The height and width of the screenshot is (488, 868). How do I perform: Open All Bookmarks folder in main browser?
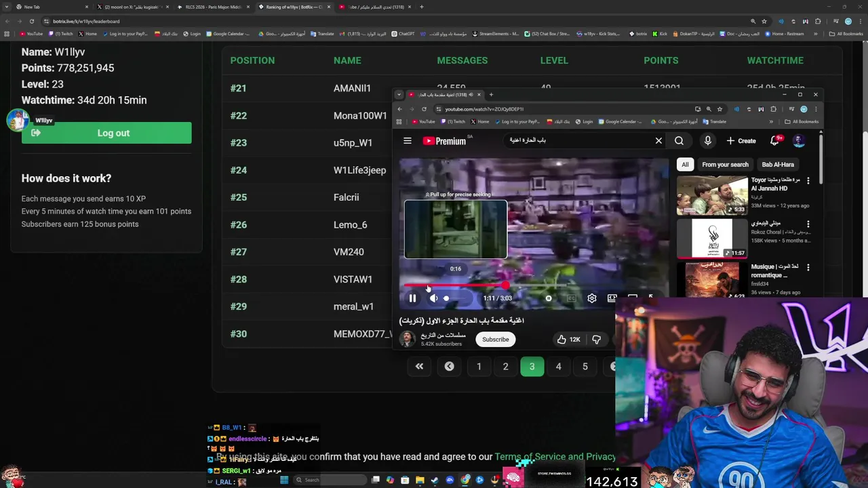[846, 34]
